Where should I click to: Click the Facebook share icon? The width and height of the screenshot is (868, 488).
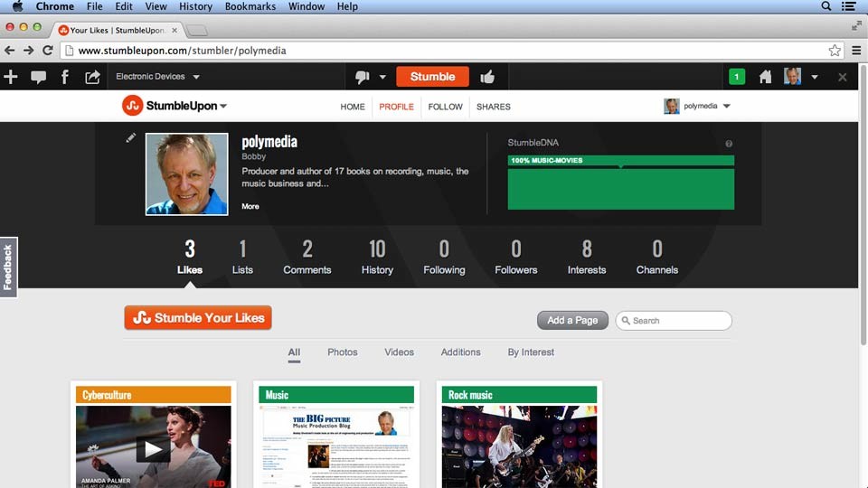(x=65, y=77)
